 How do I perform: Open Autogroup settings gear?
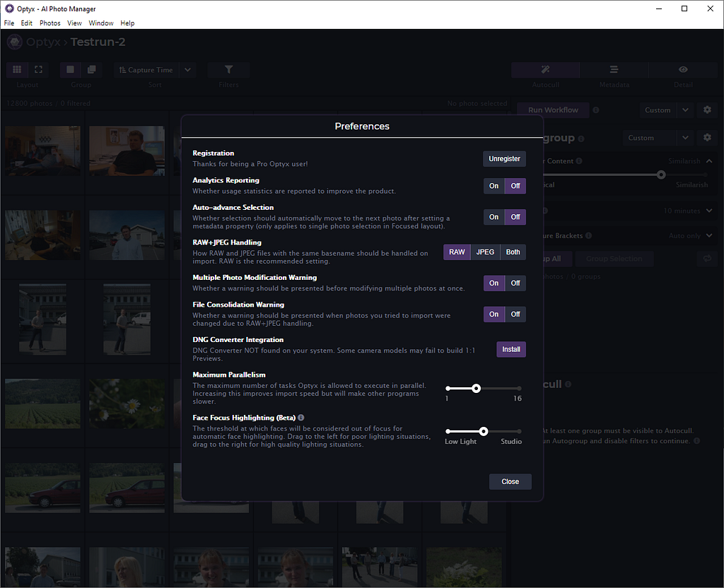707,138
